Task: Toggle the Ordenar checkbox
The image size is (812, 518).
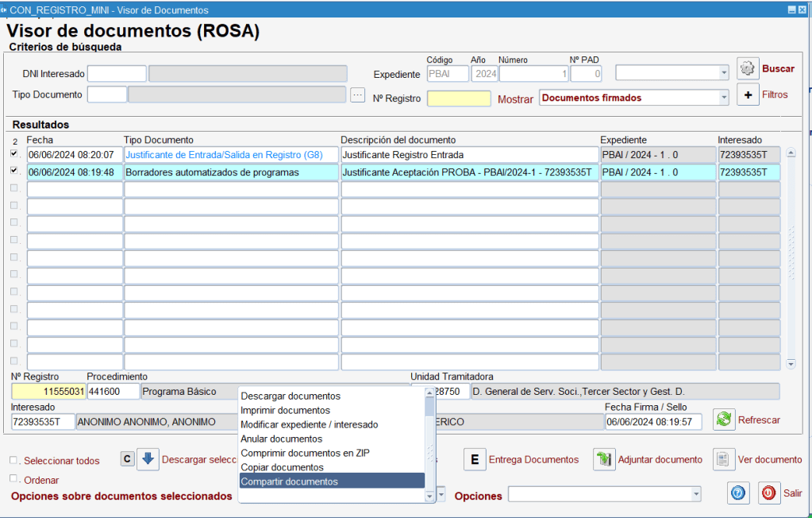Action: point(13,479)
